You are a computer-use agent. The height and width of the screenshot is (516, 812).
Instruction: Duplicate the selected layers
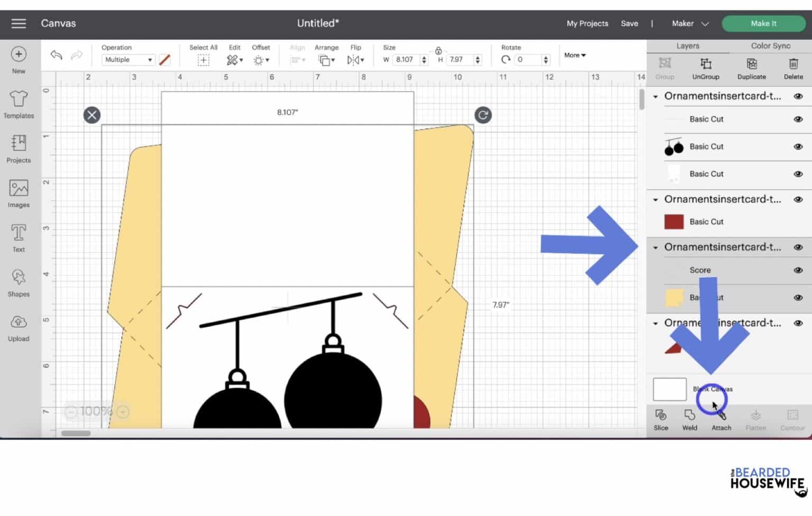751,69
